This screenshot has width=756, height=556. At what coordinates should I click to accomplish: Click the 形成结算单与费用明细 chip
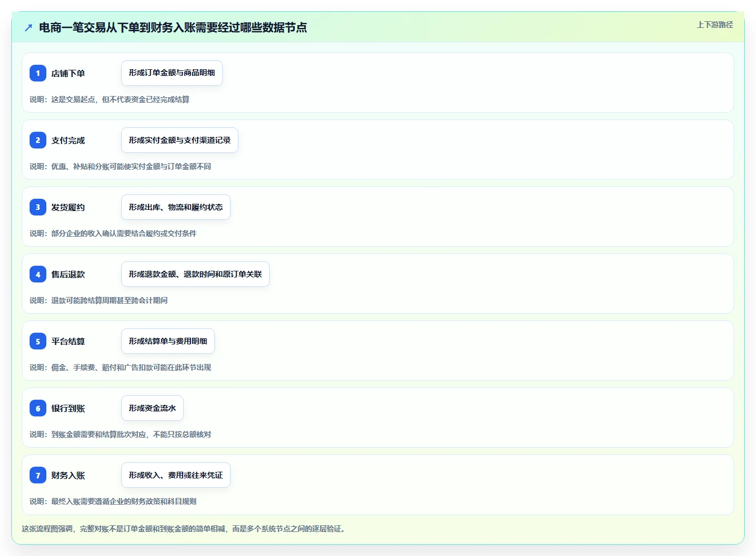(x=168, y=341)
